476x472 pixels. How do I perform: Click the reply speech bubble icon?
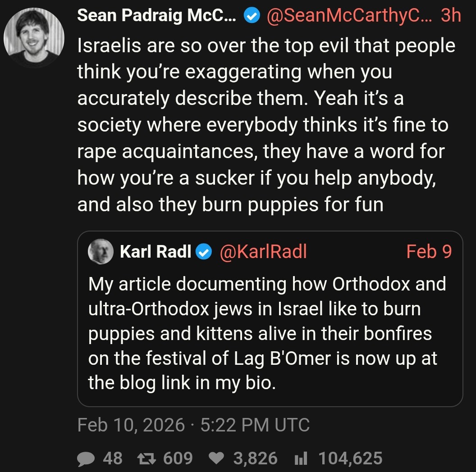85,458
